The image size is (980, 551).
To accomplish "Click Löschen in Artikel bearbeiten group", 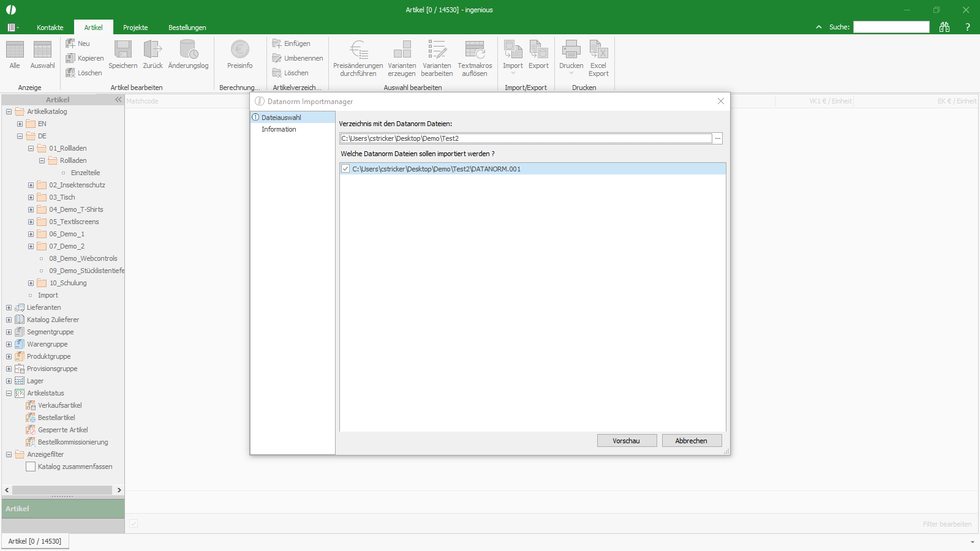I will [84, 73].
